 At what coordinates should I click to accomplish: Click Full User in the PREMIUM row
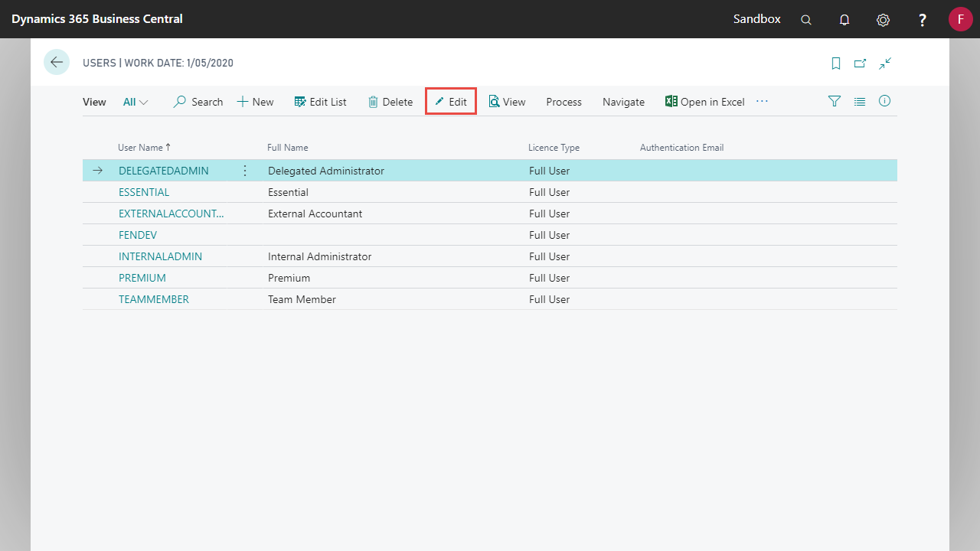tap(550, 278)
